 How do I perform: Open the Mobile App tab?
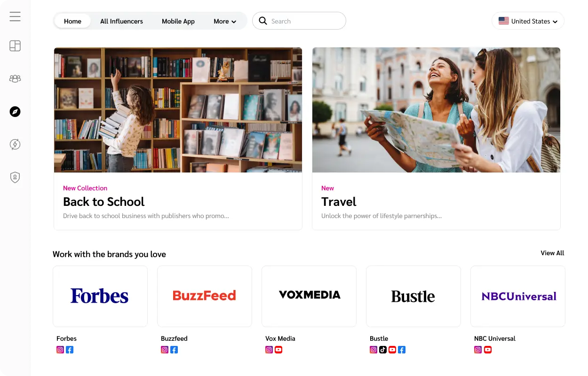click(x=178, y=21)
